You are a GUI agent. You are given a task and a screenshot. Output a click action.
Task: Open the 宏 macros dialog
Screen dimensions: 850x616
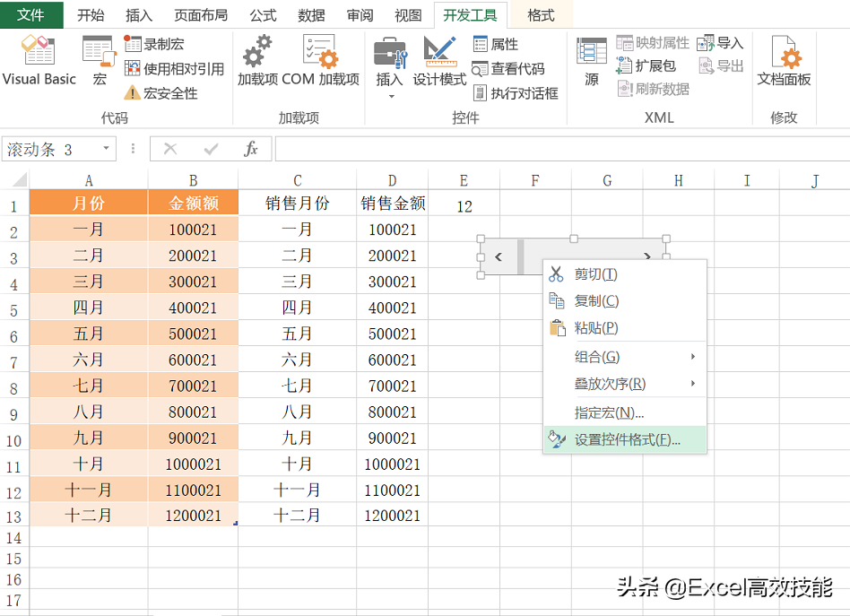click(100, 60)
